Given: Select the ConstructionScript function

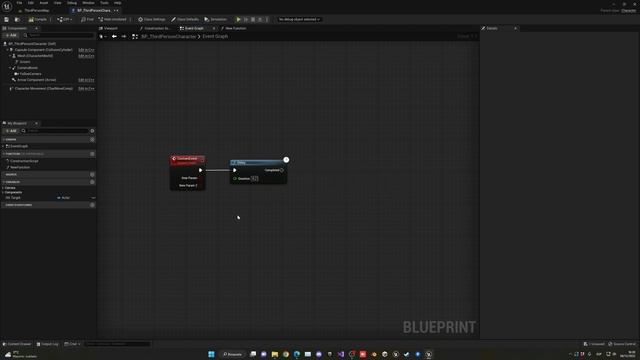Looking at the screenshot, I should pyautogui.click(x=24, y=161).
